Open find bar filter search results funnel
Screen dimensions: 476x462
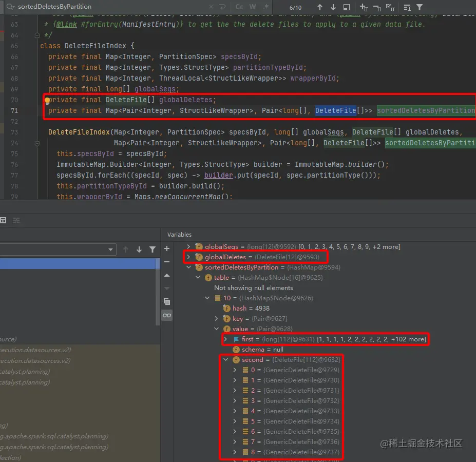[419, 7]
